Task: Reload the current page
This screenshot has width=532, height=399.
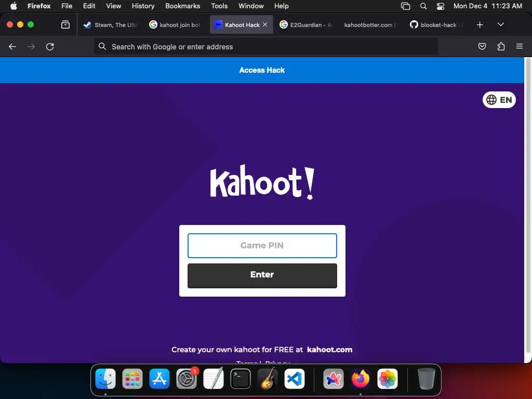Action: [x=50, y=46]
